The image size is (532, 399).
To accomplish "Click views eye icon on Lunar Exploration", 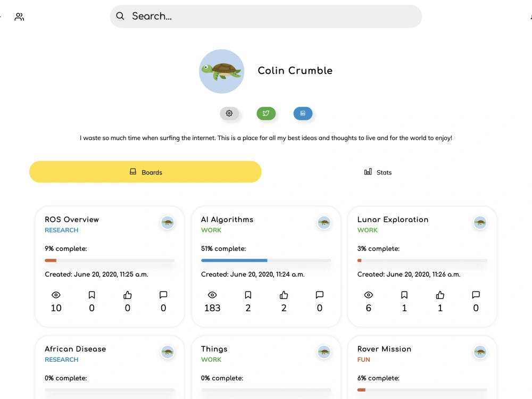I will [369, 295].
